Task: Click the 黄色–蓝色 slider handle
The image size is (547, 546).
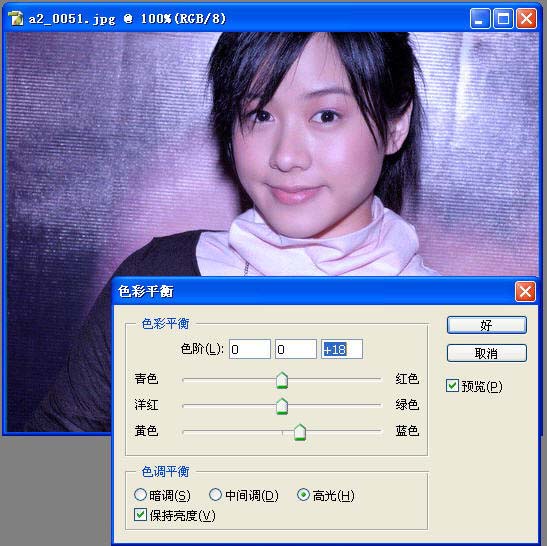Action: (300, 432)
